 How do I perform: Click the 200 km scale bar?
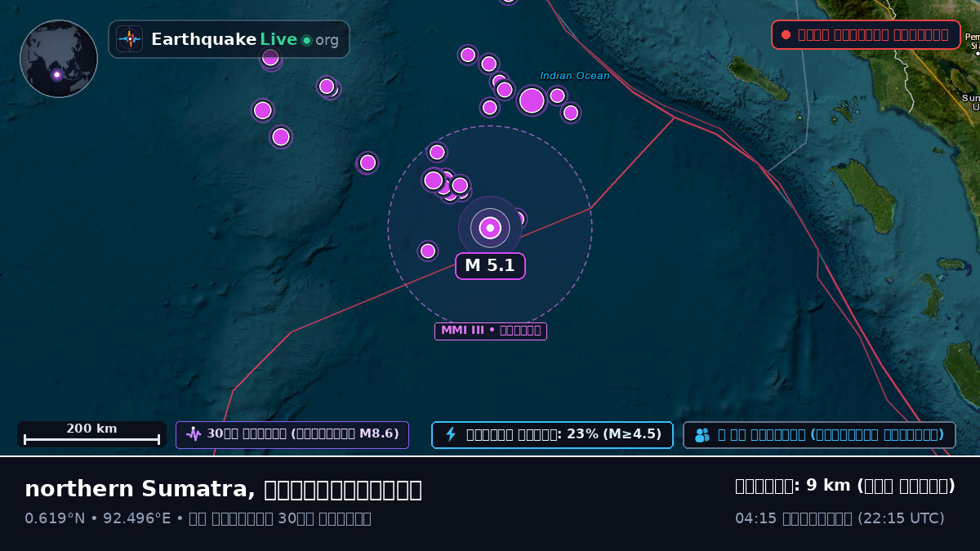tap(91, 434)
